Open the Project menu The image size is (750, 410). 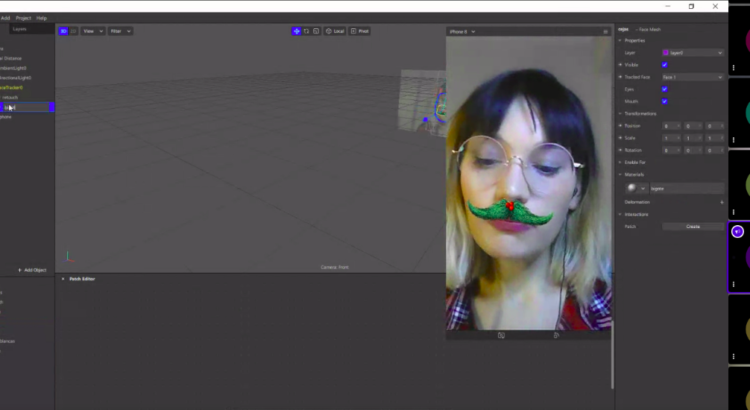[23, 18]
